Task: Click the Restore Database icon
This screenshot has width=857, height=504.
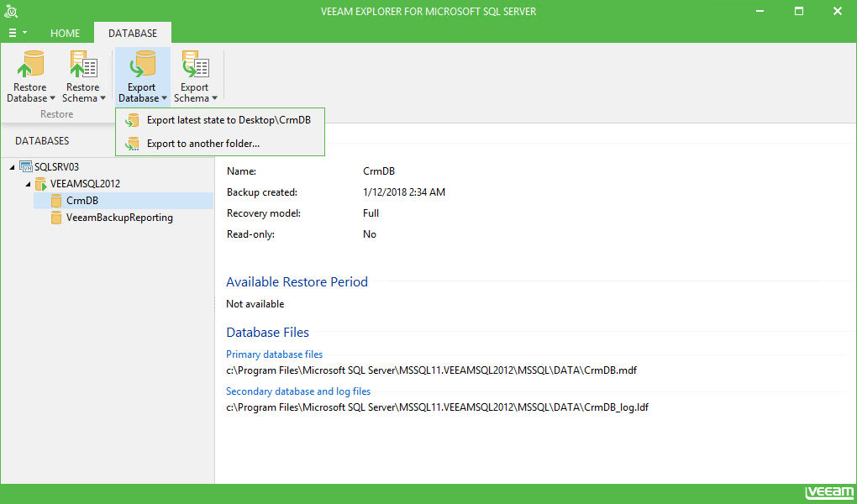Action: click(x=30, y=65)
